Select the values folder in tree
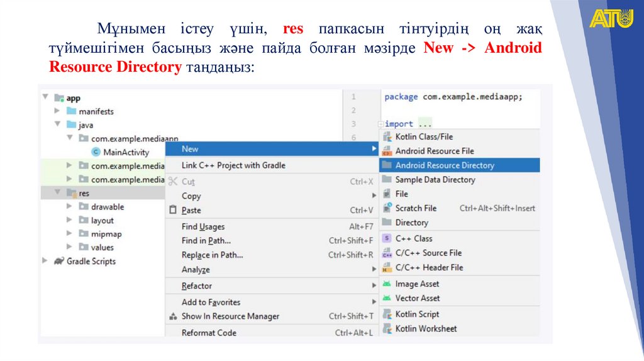Viewport: 644px width, 361px height. point(102,248)
